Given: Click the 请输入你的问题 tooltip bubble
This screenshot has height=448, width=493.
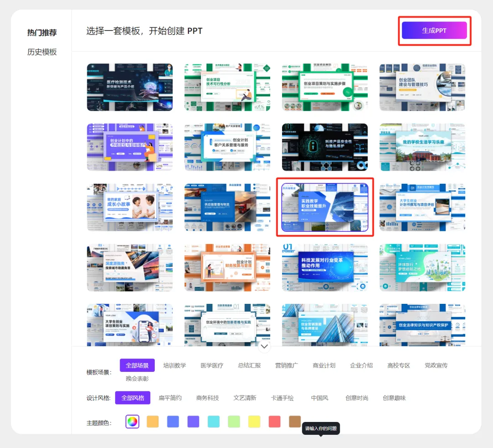Looking at the screenshot, I should (321, 428).
